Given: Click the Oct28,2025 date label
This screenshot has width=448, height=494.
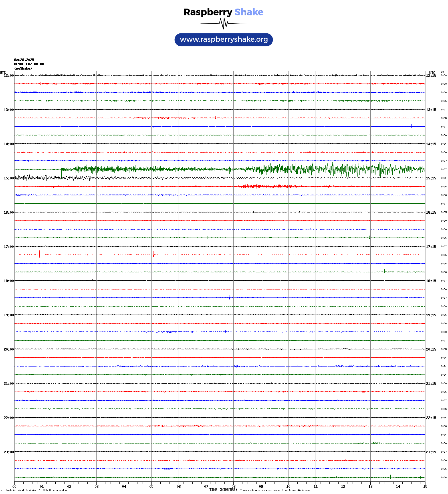Looking at the screenshot, I should 24,60.
